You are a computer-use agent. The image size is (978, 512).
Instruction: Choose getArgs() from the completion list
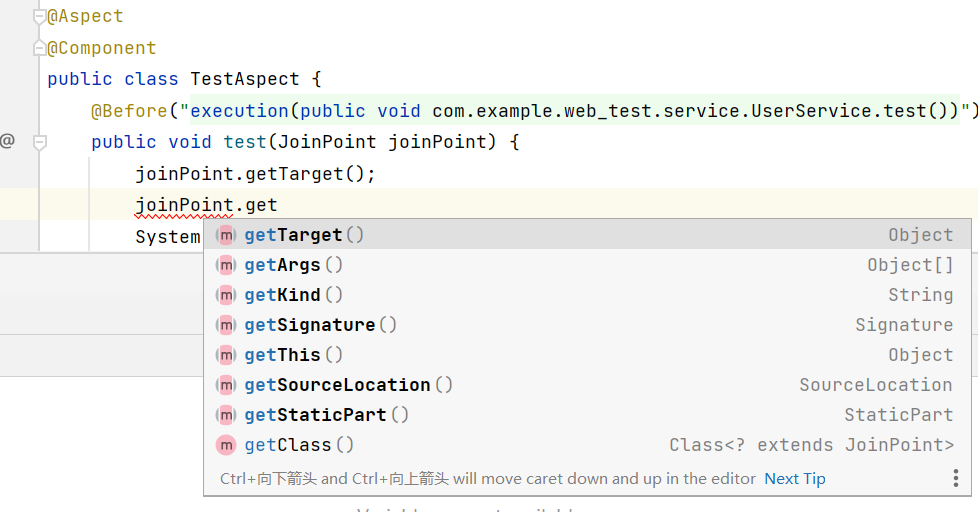(x=293, y=265)
